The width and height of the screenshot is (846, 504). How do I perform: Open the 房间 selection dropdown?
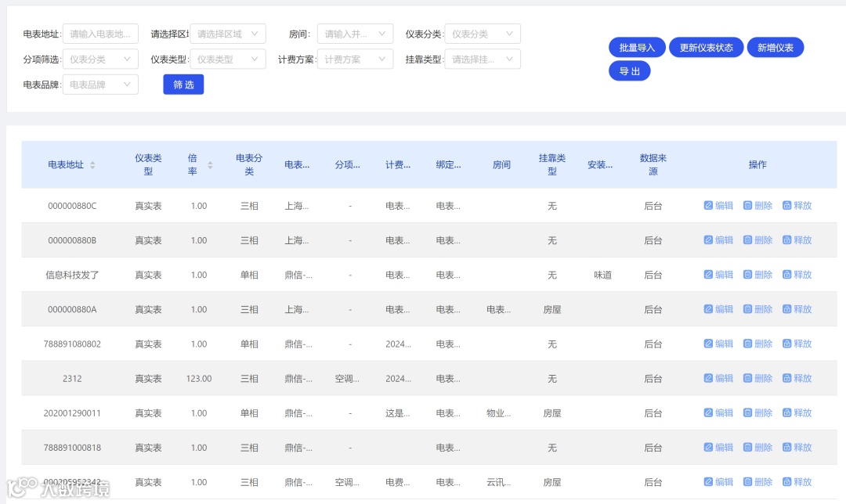(x=355, y=34)
